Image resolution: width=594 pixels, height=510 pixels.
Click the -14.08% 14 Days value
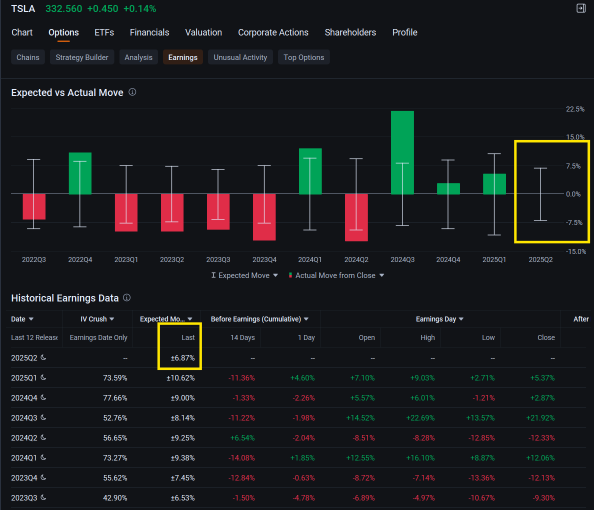point(242,458)
